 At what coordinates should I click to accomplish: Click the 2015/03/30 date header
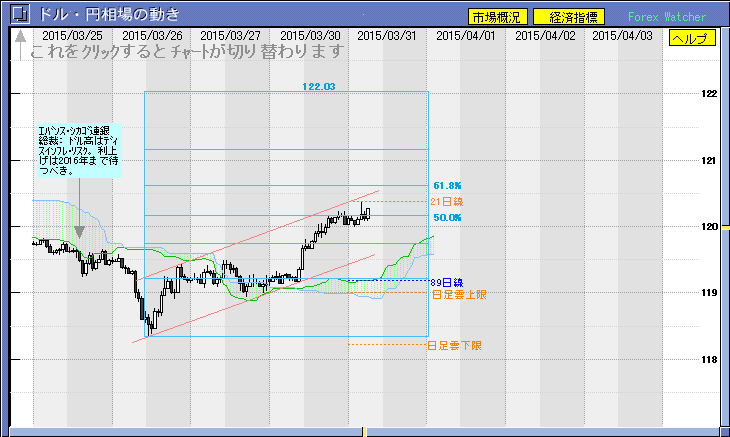[310, 36]
